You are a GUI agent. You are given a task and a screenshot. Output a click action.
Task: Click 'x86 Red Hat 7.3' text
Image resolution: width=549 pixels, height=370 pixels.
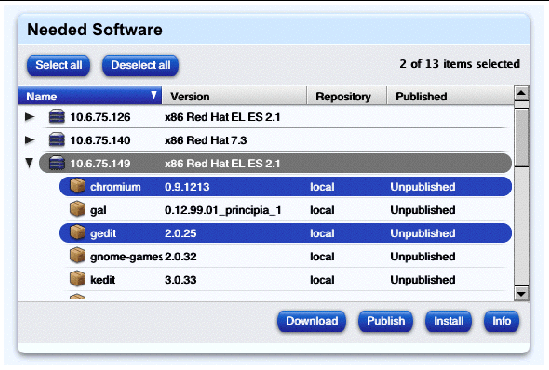pos(206,140)
